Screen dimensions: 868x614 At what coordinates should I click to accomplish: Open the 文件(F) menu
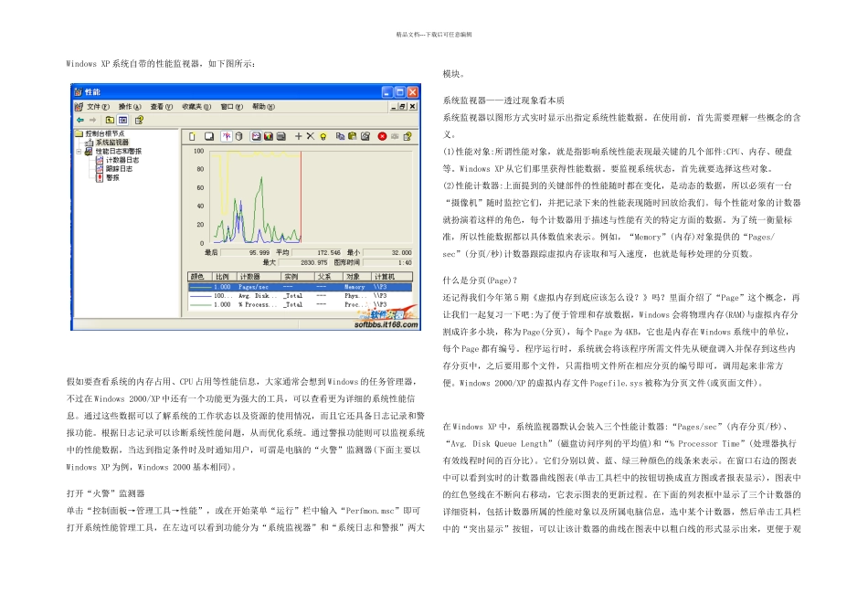pyautogui.click(x=98, y=106)
